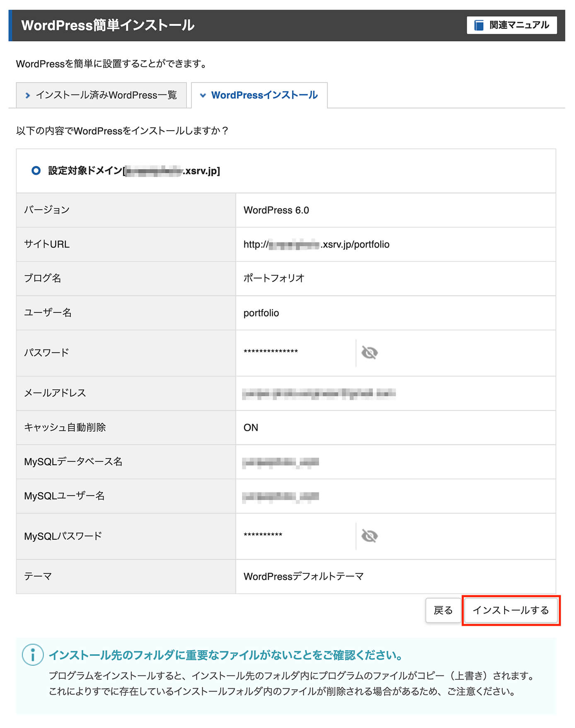The width and height of the screenshot is (575, 728).
Task: Click the book icon in 関連マニュアル
Action: coord(479,25)
